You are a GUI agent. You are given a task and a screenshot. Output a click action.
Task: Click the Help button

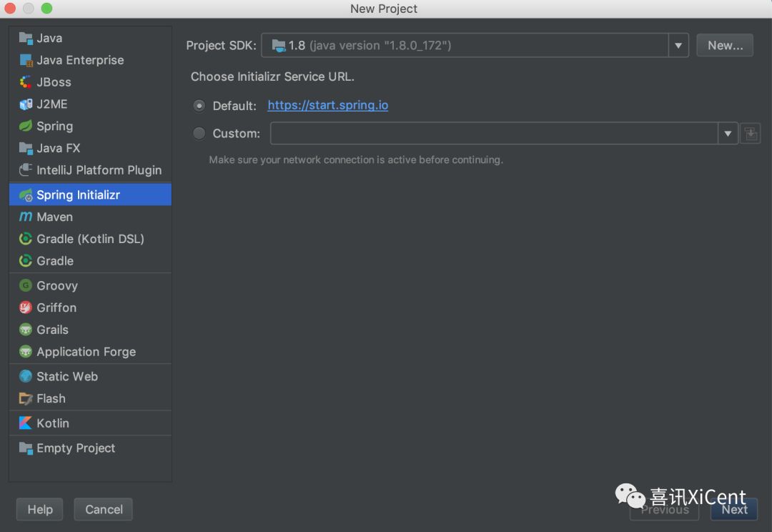(x=40, y=509)
